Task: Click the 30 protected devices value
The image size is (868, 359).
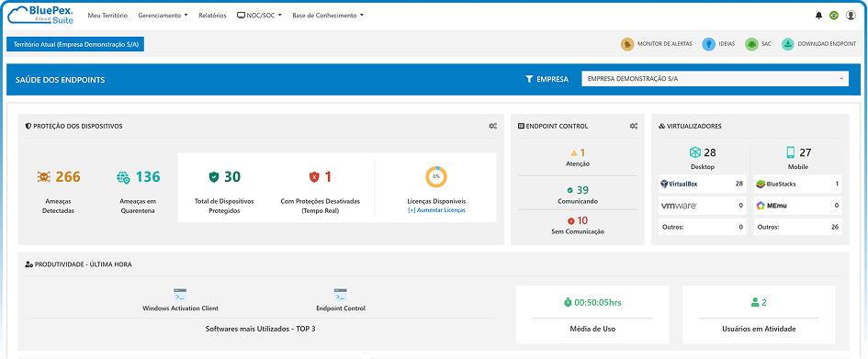Action: (x=232, y=177)
